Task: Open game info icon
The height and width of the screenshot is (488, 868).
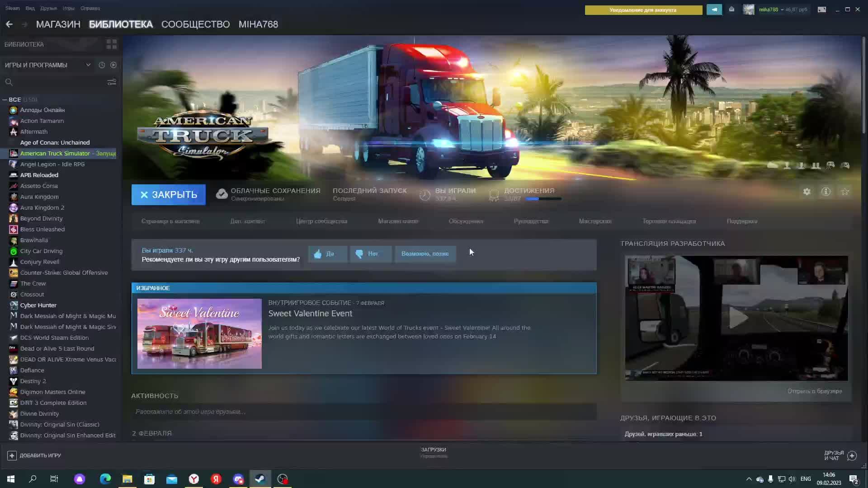Action: [826, 192]
